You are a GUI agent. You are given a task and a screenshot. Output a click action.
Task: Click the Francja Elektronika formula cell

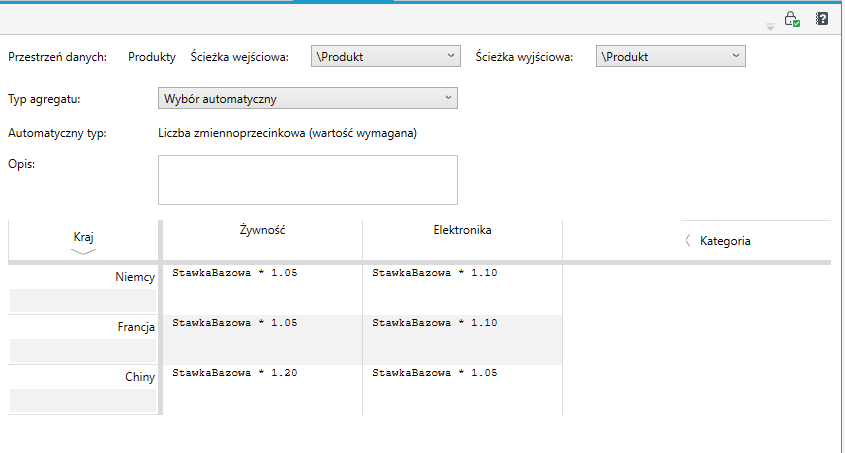click(462, 340)
